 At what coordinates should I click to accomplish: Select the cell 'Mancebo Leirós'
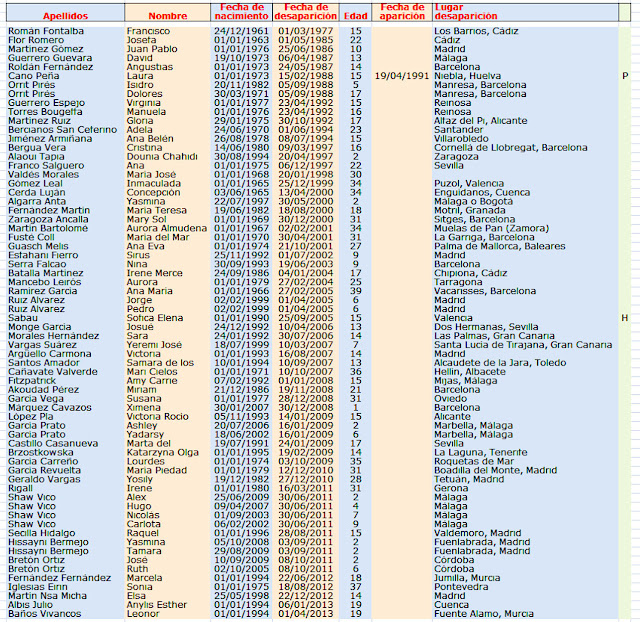pyautogui.click(x=44, y=282)
